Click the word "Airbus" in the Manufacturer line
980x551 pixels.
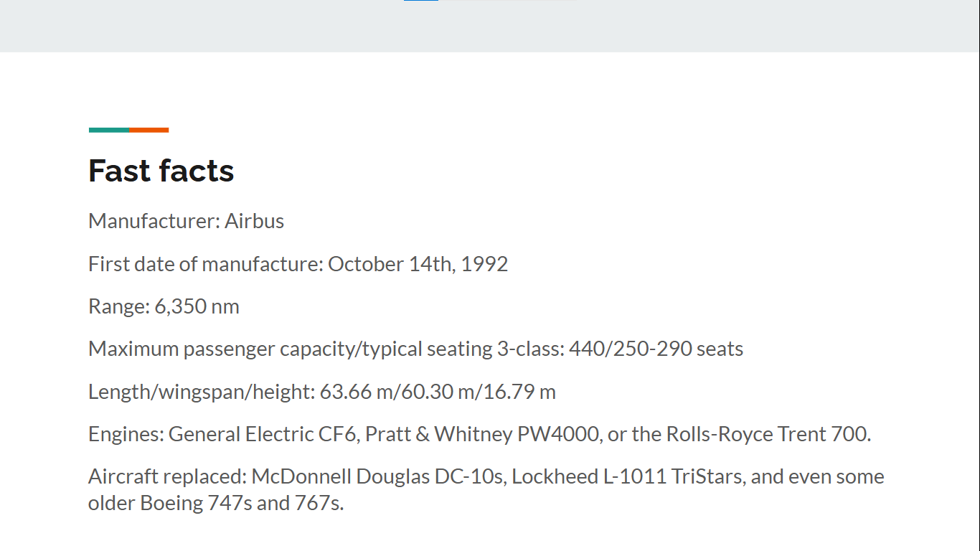[x=254, y=221]
